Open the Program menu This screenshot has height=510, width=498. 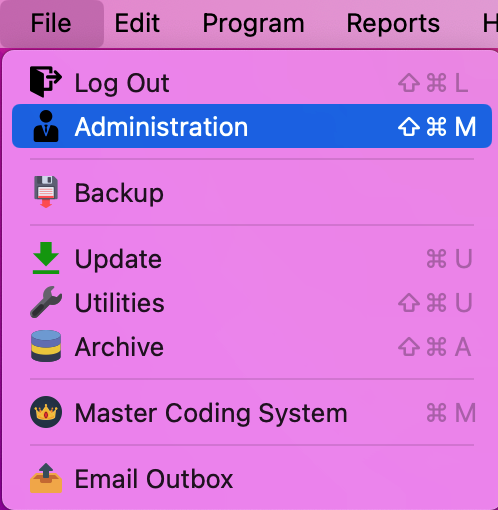253,23
